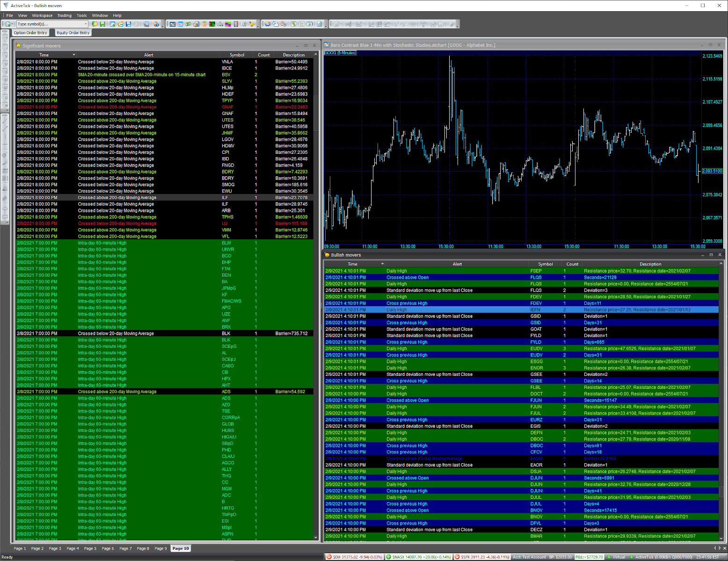Screen dimensions: 728x561
Task: Open Time column dropdown in Significant movers
Action: click(73, 55)
